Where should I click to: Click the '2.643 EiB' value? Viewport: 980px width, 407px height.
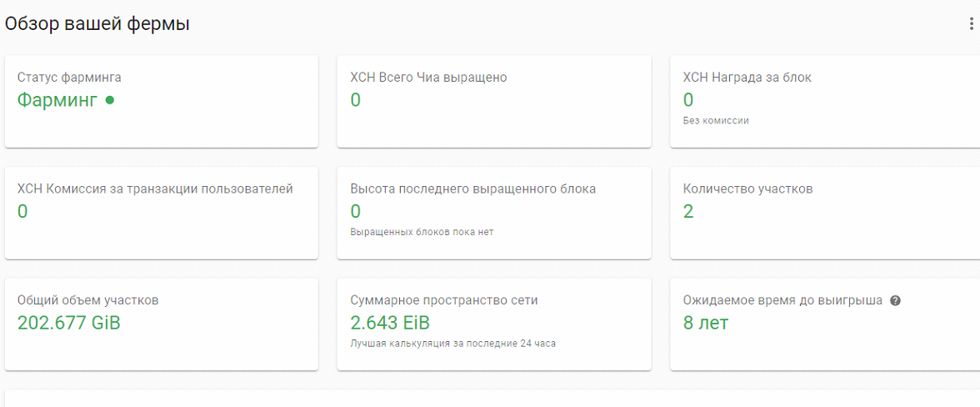pos(390,323)
